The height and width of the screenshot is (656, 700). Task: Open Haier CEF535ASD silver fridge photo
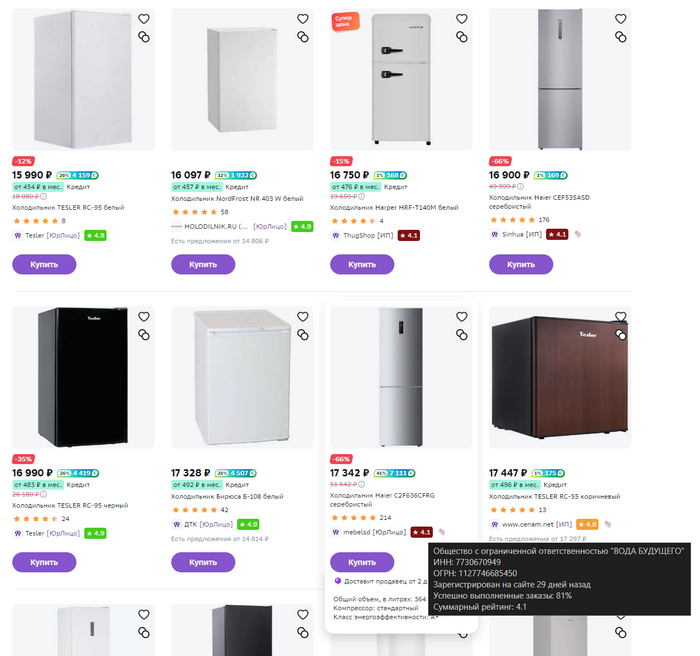coord(567,80)
